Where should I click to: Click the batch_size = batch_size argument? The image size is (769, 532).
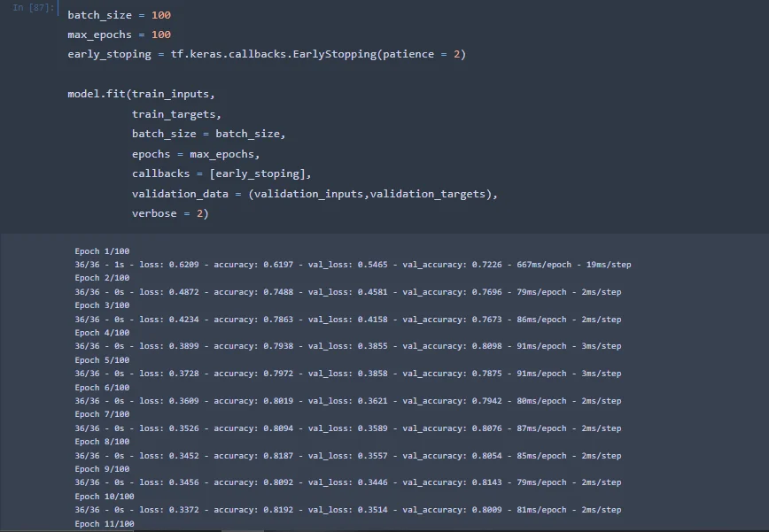(x=208, y=134)
